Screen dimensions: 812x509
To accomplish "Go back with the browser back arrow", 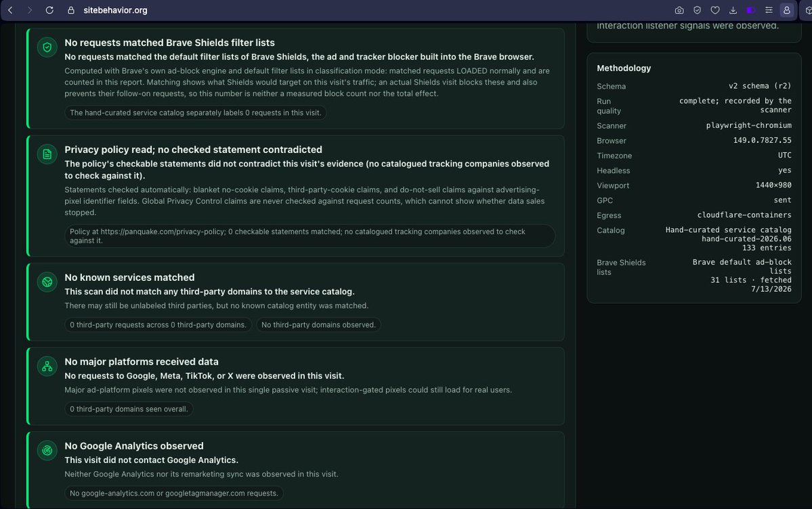I will point(10,10).
